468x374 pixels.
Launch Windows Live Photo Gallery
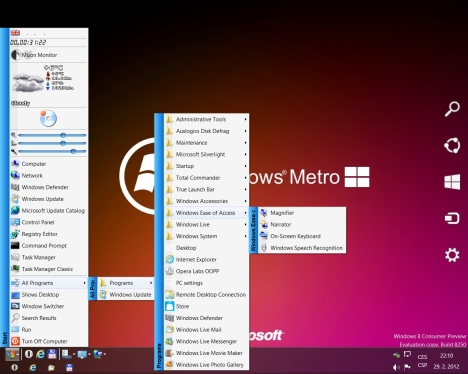click(x=206, y=365)
